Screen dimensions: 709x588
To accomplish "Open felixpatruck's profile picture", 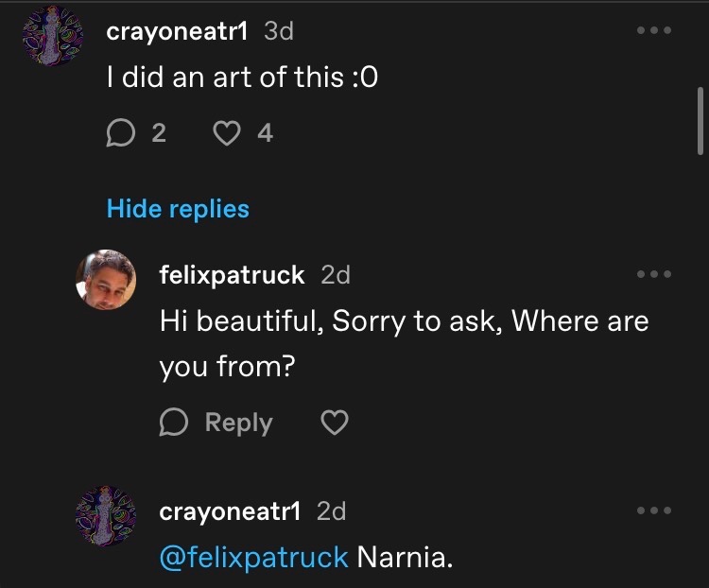I will (105, 280).
